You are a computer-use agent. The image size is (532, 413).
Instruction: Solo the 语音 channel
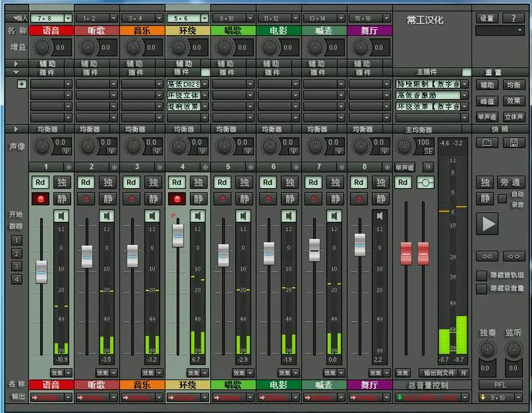tap(62, 182)
